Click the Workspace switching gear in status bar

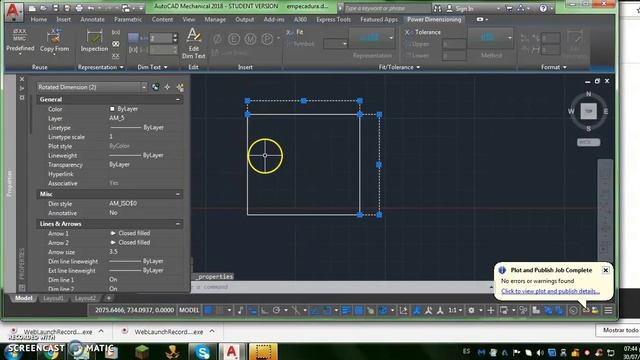tap(471, 311)
